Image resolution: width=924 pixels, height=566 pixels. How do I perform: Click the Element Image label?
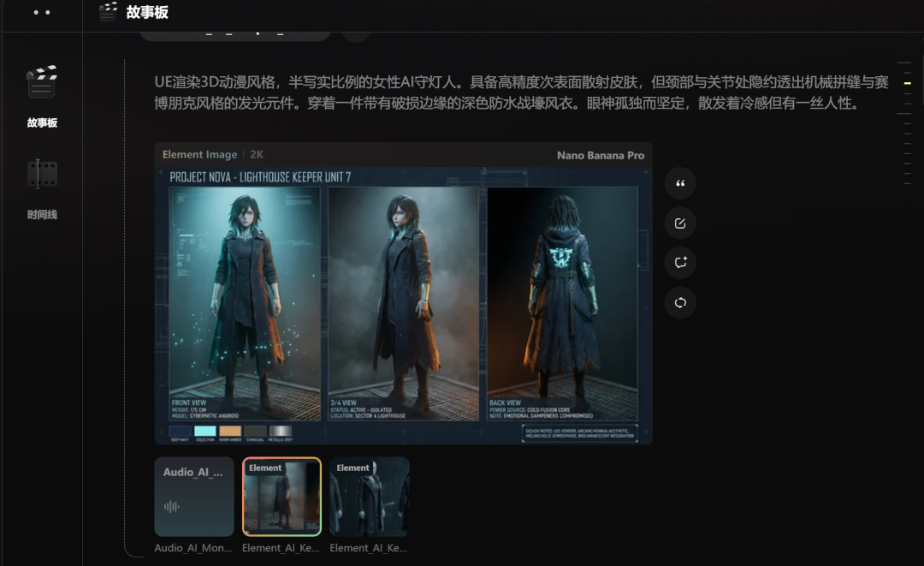199,154
